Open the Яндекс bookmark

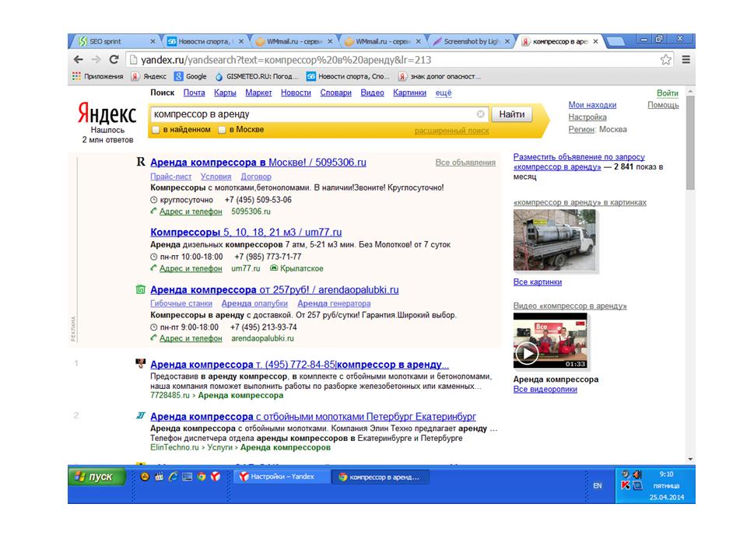(149, 76)
